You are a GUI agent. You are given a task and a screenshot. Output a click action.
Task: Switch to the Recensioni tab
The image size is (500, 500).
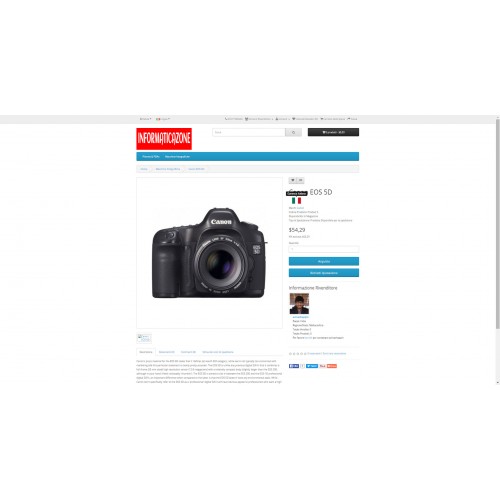(x=167, y=352)
